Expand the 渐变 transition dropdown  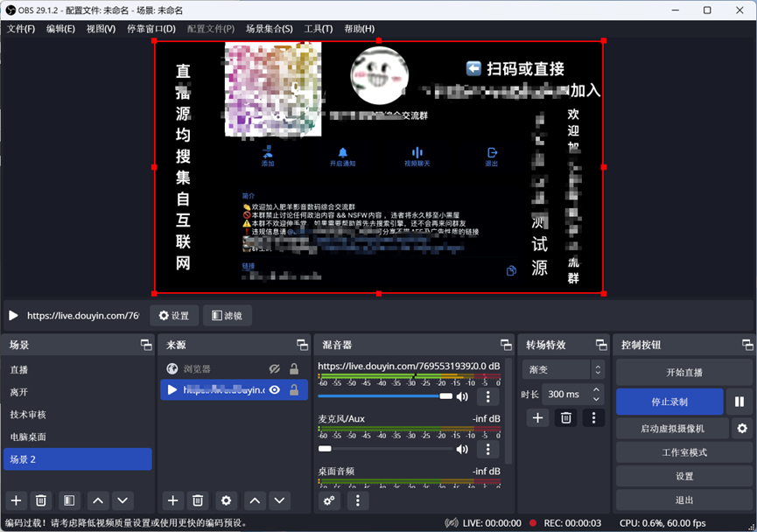[598, 369]
